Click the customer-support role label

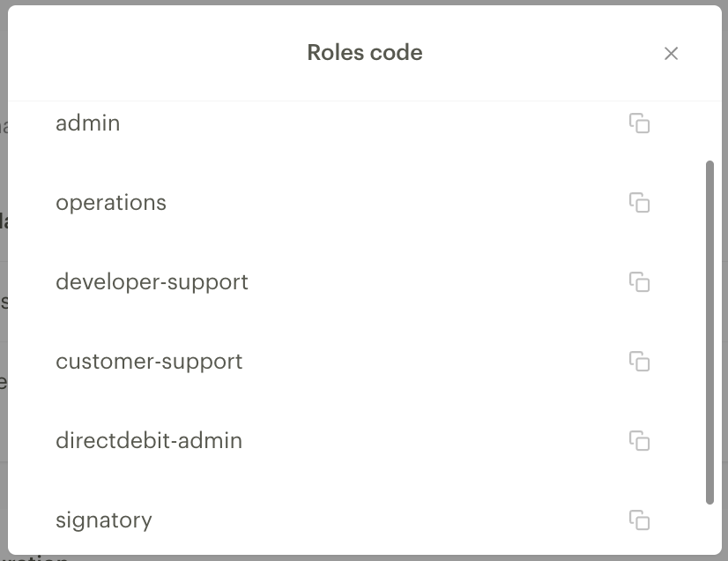point(149,362)
